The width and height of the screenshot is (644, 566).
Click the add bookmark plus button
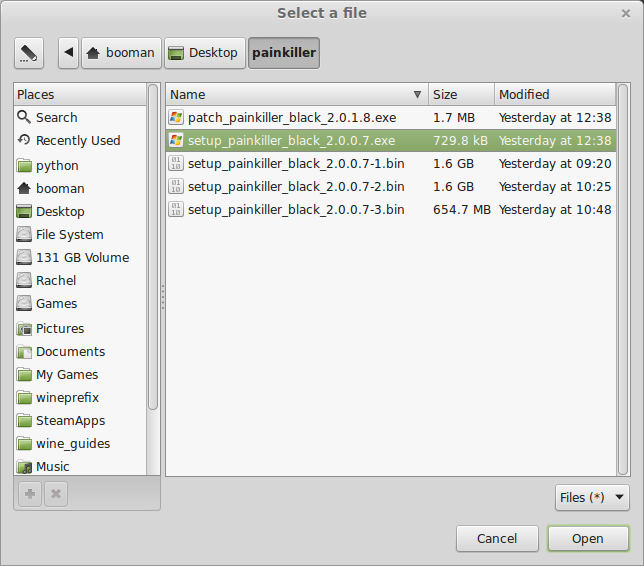(30, 494)
